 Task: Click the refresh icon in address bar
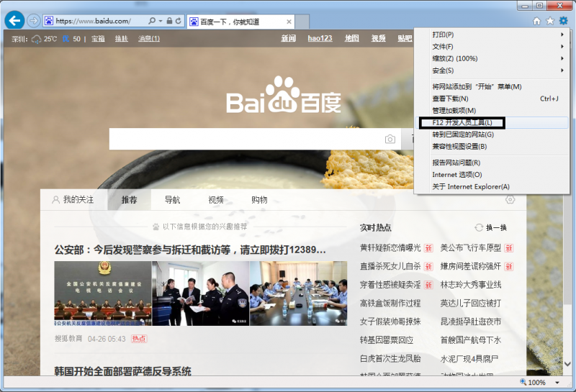click(178, 21)
